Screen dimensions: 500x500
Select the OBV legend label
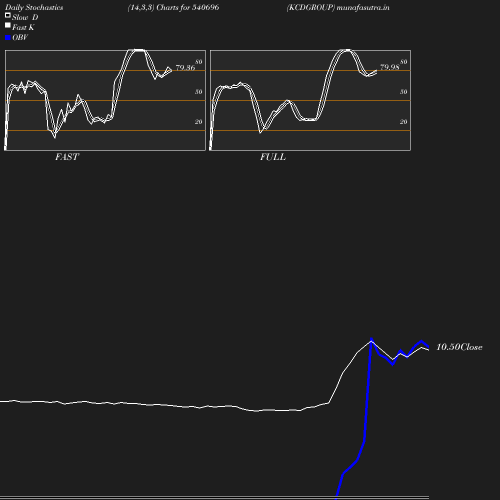pyautogui.click(x=20, y=37)
